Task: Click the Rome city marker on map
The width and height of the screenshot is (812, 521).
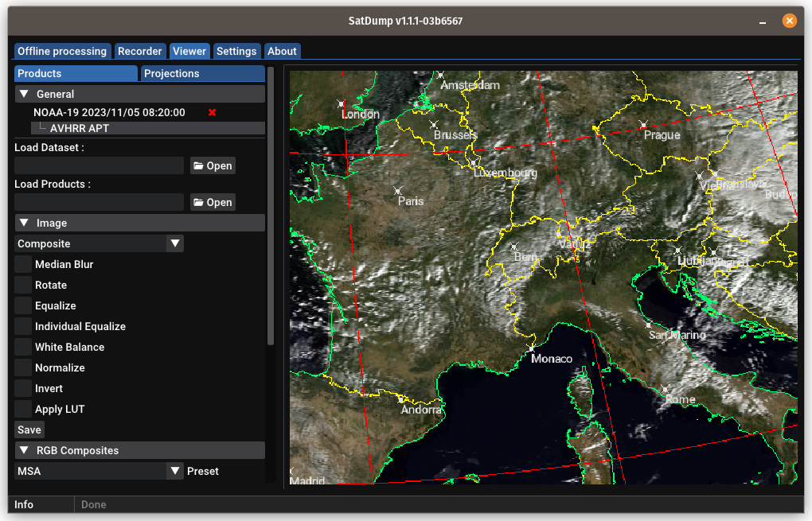Action: click(666, 389)
